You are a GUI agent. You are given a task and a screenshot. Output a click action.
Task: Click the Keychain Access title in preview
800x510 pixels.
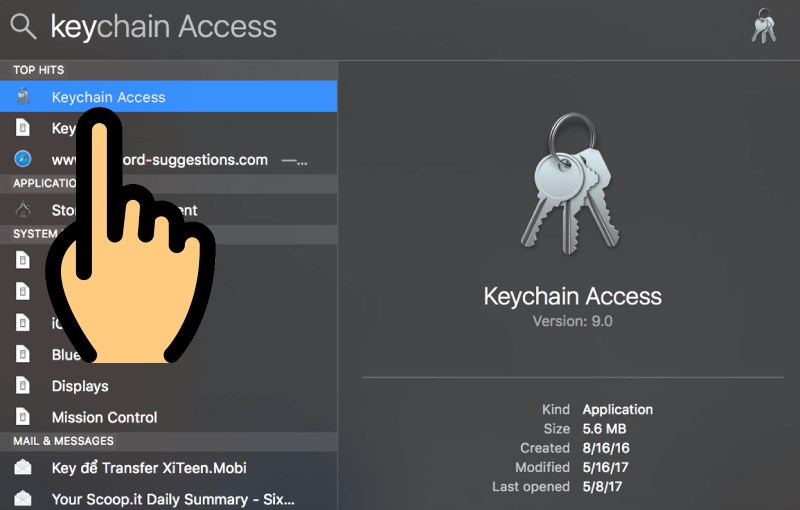572,296
